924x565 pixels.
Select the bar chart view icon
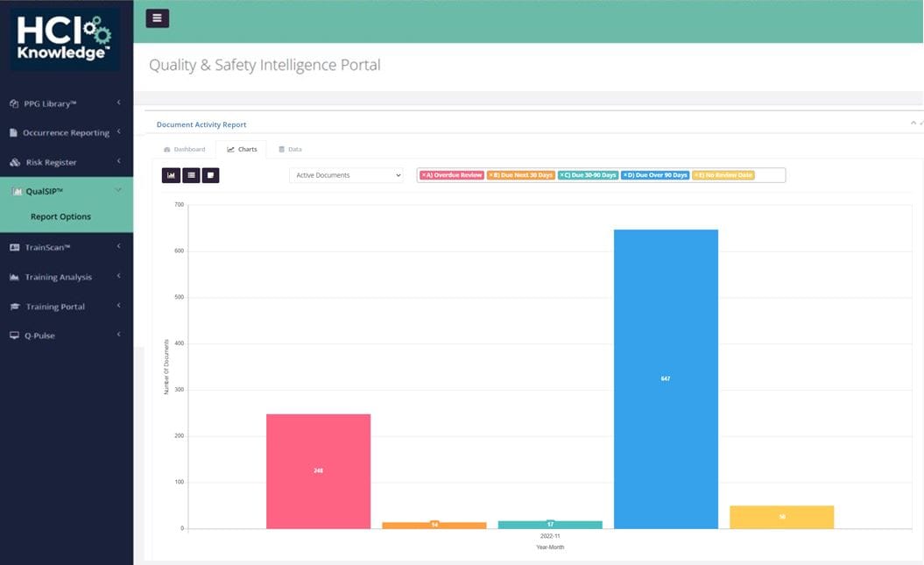tap(171, 175)
